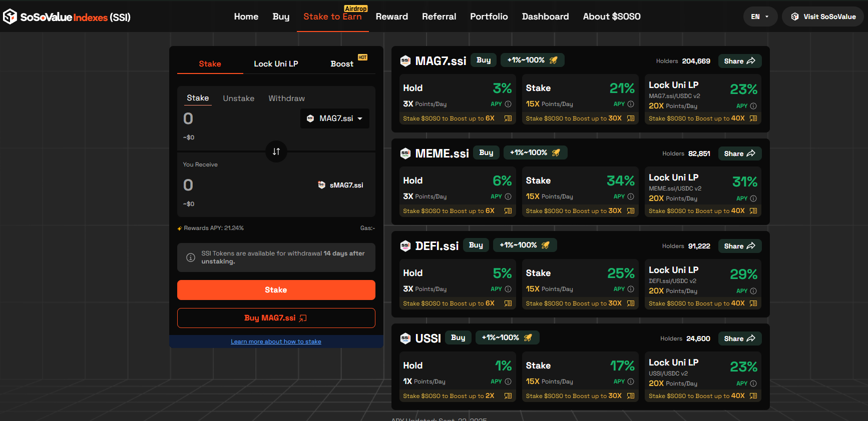Viewport: 868px width, 421px height.
Task: Open the USSI Hold boost details icon
Action: coord(508,396)
